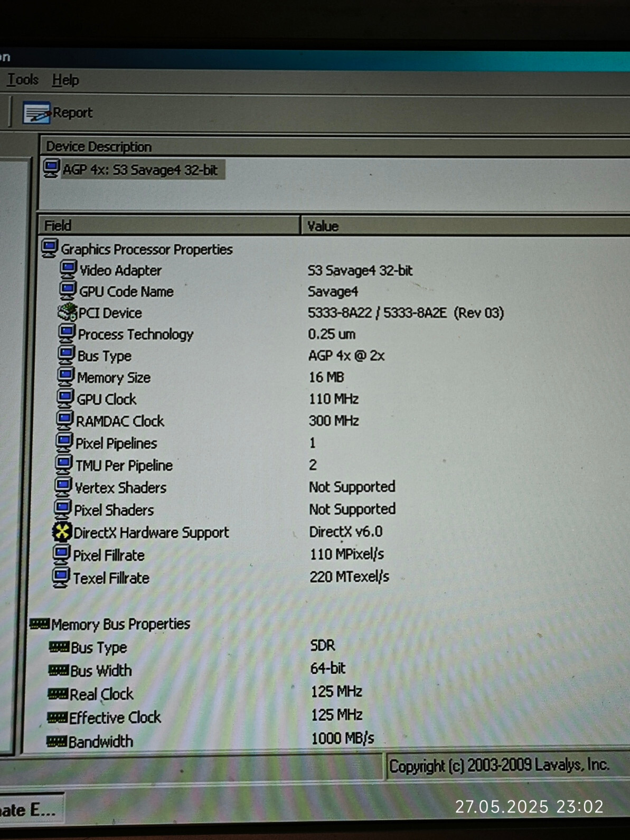Click the Memory Bus Properties chip icon
630x840 pixels.
pyautogui.click(x=40, y=625)
